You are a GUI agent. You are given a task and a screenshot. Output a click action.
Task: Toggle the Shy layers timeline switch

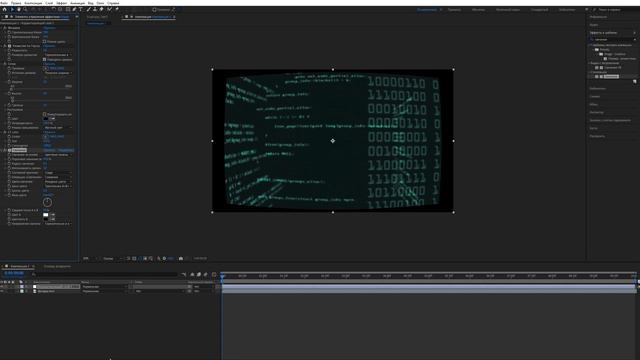[192, 274]
